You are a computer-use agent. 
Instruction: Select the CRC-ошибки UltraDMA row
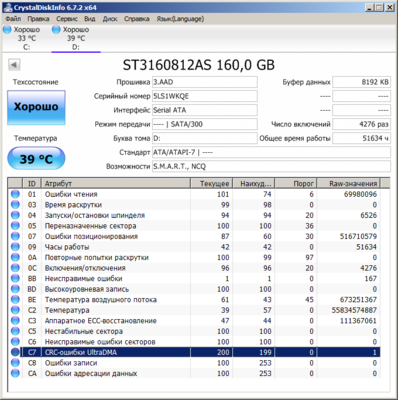(194, 352)
